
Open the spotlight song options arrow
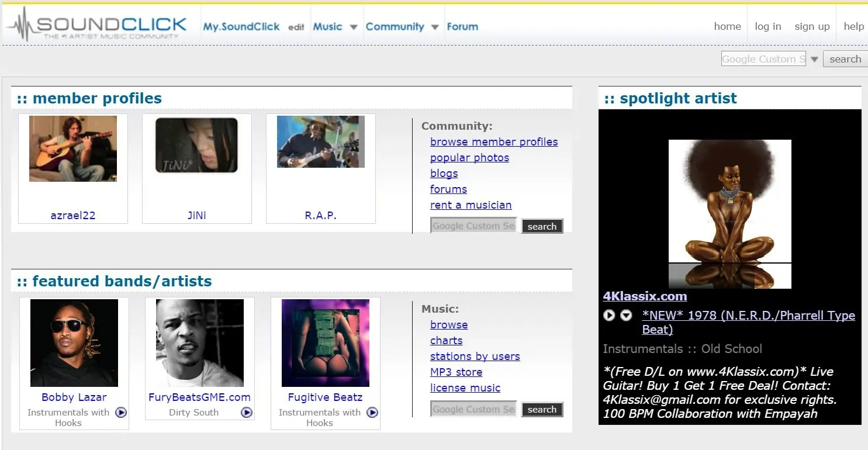[x=626, y=316]
